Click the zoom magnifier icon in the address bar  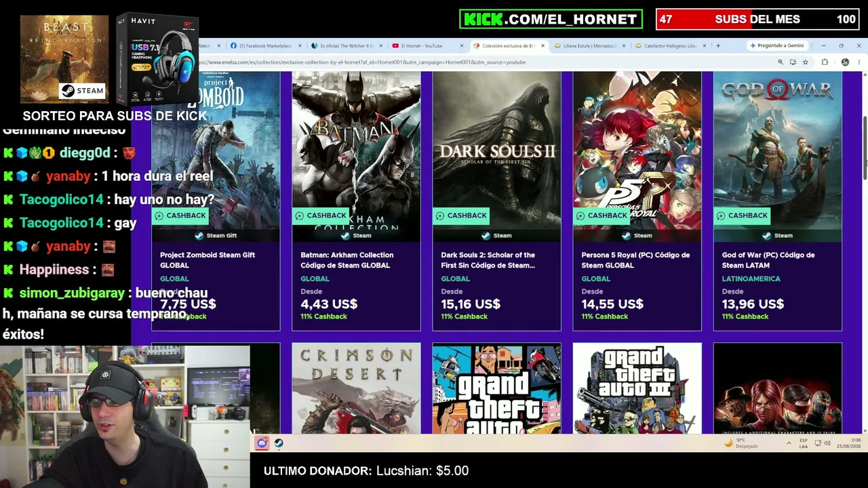[x=781, y=62]
